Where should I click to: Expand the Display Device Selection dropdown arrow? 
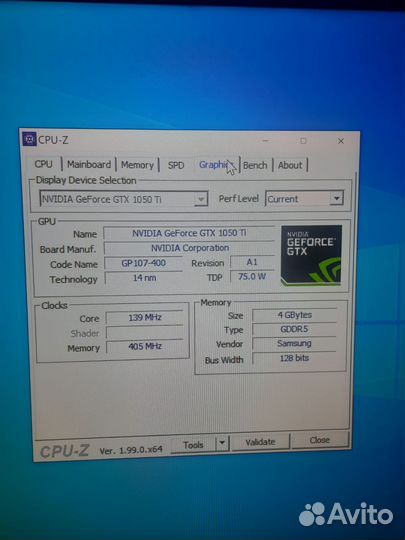click(201, 199)
